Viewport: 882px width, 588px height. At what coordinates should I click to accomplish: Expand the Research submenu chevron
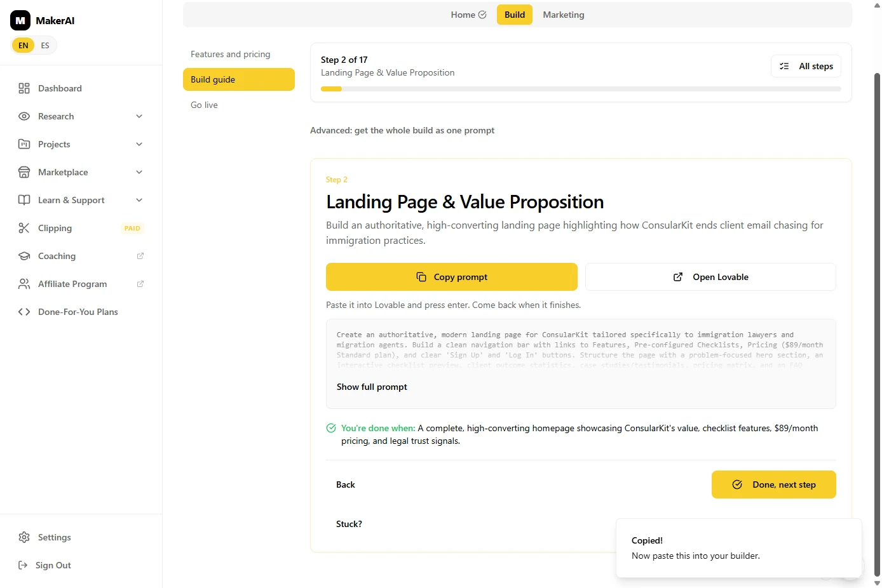coord(139,116)
